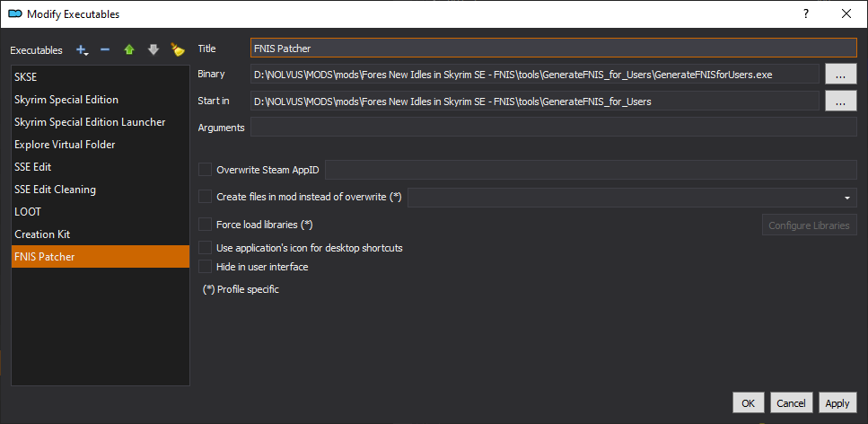Select SSE Edit Cleaning executable
Viewport: 868px width, 424px height.
pos(101,190)
